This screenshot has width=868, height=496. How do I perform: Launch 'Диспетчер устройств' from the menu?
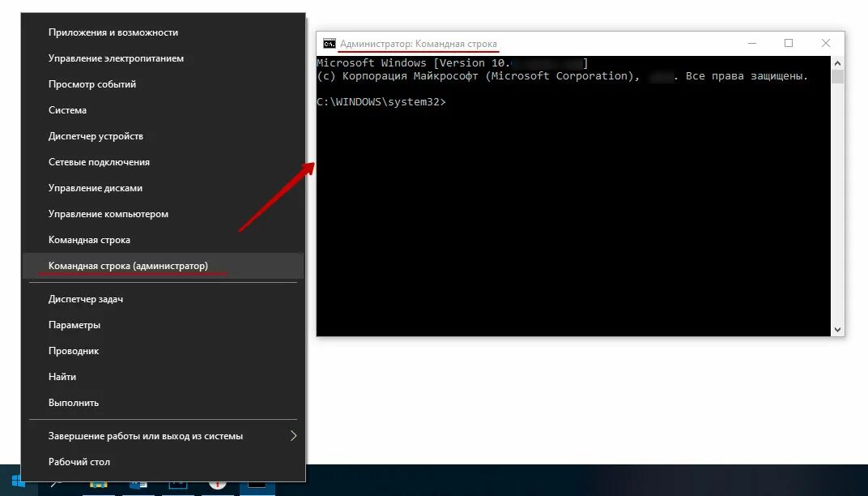(164, 136)
